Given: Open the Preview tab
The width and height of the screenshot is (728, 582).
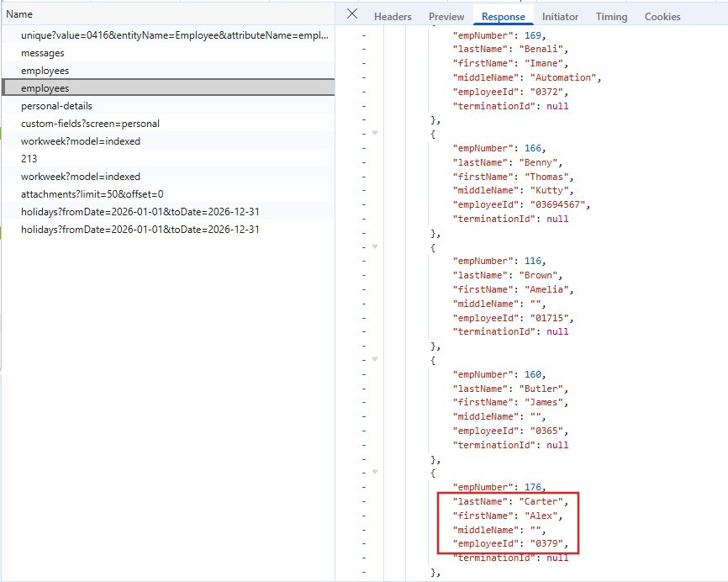Looking at the screenshot, I should coord(446,17).
